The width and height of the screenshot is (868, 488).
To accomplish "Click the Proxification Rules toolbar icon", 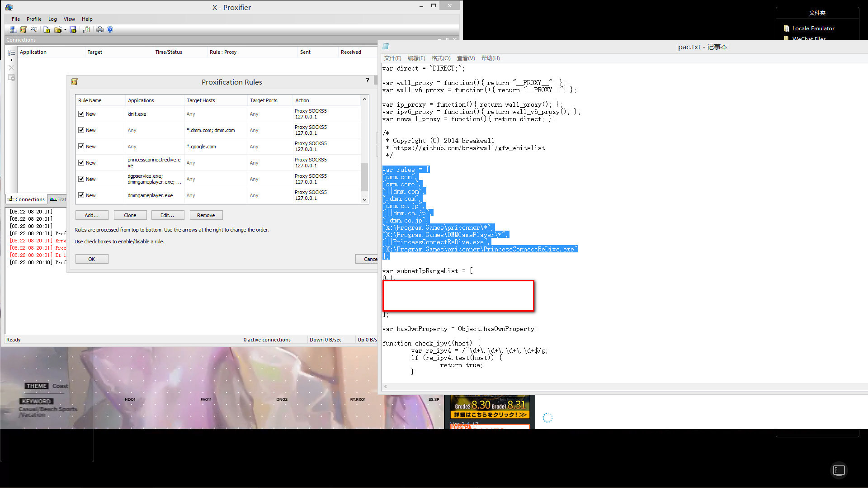I will [24, 30].
